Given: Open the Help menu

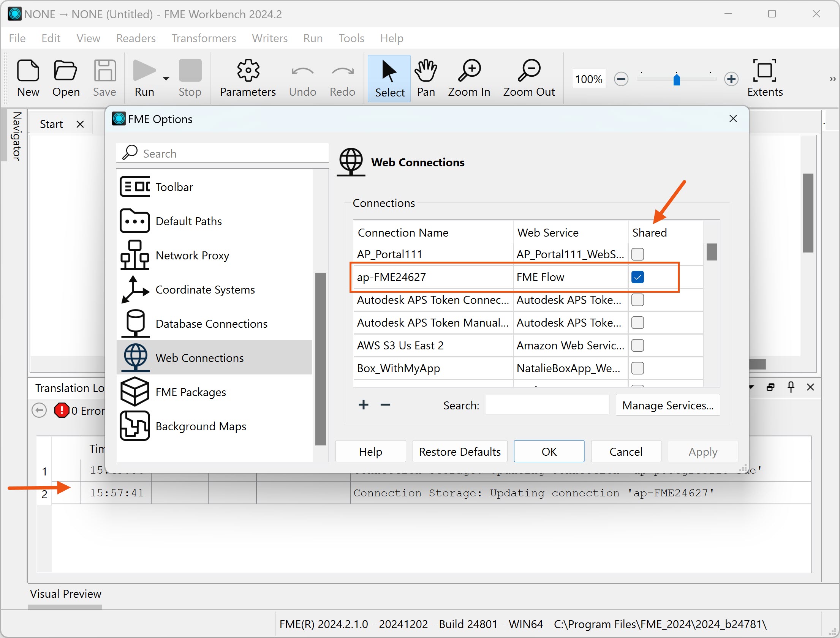Looking at the screenshot, I should point(392,38).
